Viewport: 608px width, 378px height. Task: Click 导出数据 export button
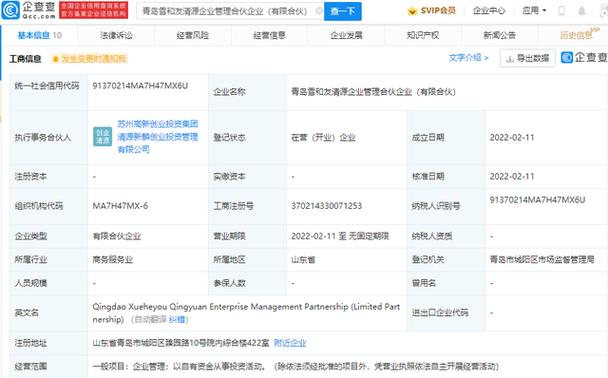(528, 58)
